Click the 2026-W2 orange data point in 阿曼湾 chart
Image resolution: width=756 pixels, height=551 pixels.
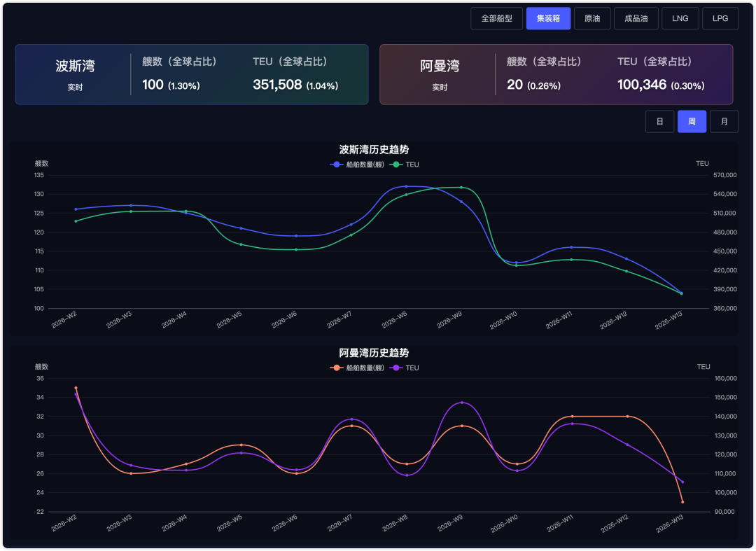click(x=76, y=388)
